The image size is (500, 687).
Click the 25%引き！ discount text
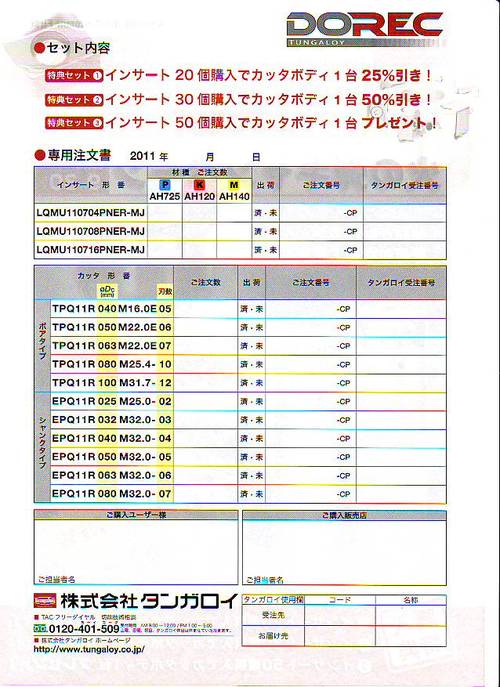(x=397, y=75)
